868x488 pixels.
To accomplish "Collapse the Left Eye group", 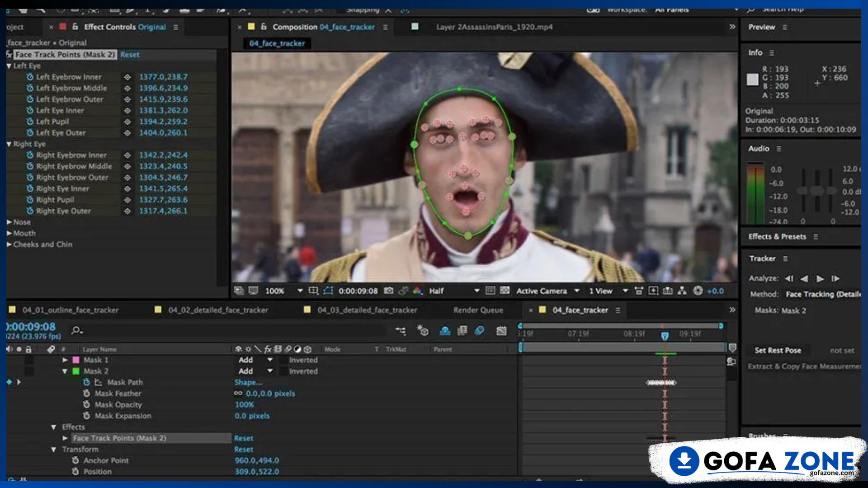I will [9, 66].
